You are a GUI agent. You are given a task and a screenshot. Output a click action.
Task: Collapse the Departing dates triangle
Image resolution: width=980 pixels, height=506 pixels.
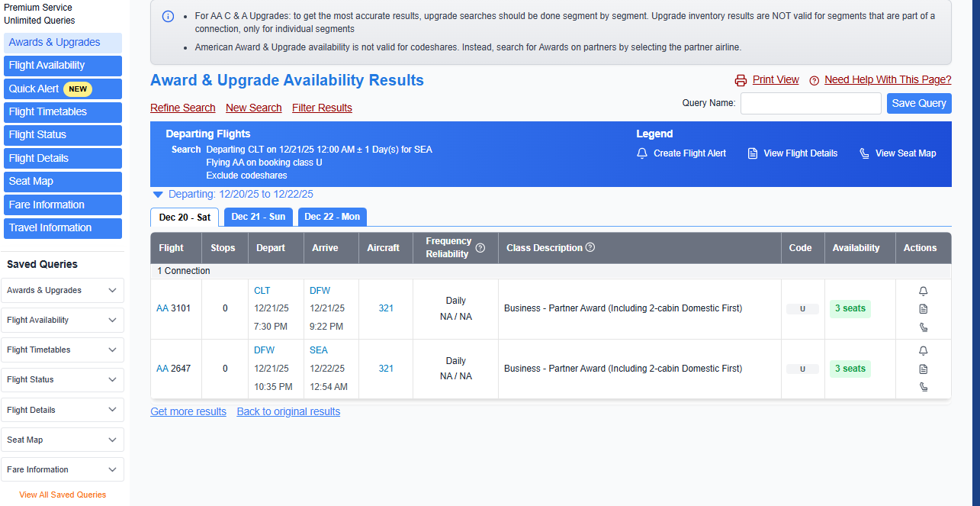[158, 195]
